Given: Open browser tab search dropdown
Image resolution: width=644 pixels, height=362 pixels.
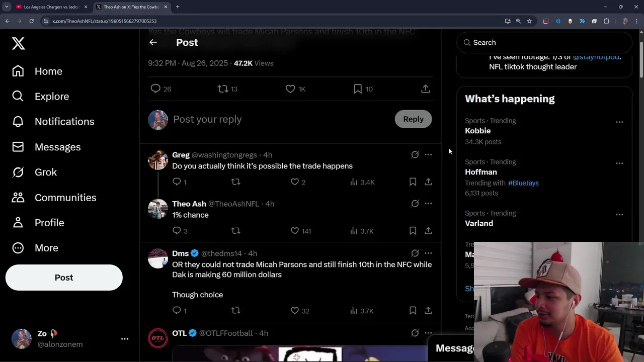Looking at the screenshot, I should 7,7.
